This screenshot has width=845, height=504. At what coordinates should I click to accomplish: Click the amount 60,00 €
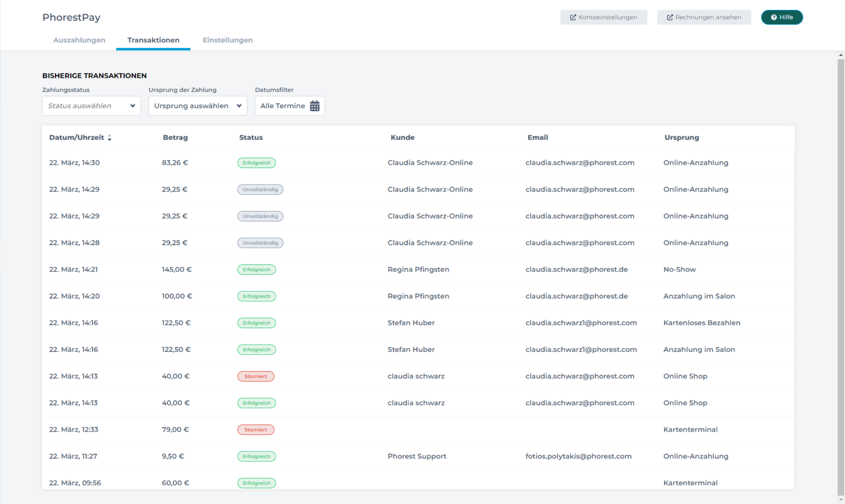(175, 483)
